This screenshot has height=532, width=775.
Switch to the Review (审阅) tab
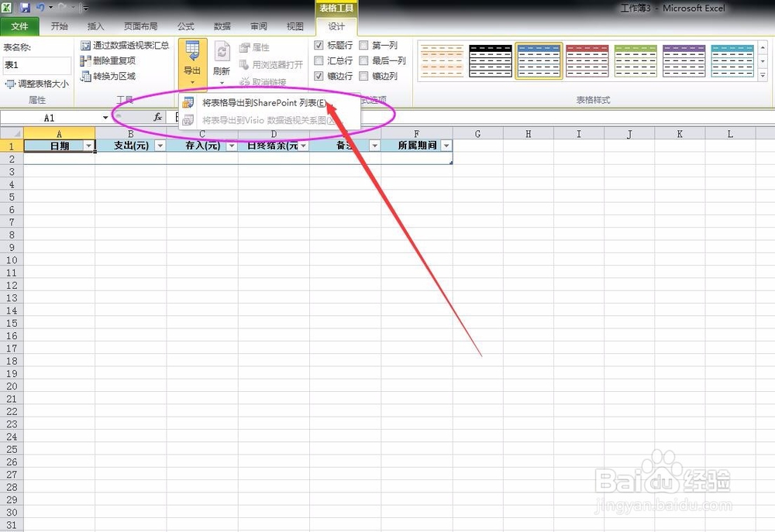tap(259, 26)
